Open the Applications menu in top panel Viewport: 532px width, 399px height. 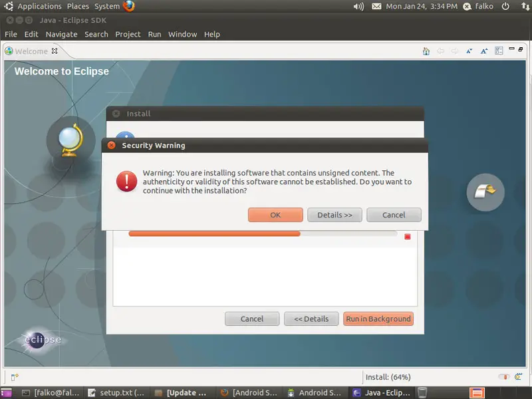(39, 6)
